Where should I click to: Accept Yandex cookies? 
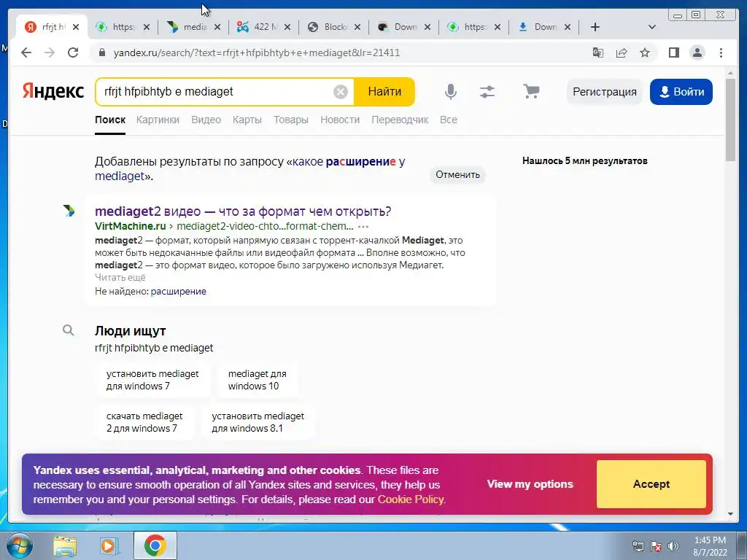(x=651, y=484)
